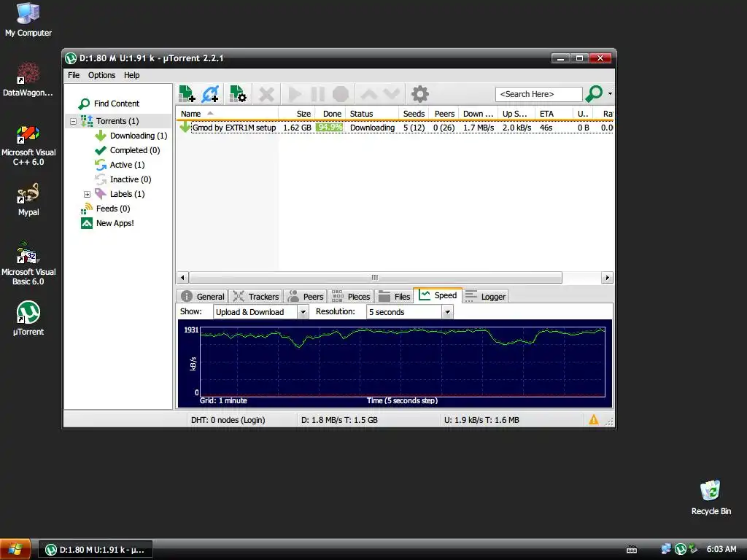The image size is (747, 560).
Task: Select the Torrents (1) category
Action: click(117, 121)
